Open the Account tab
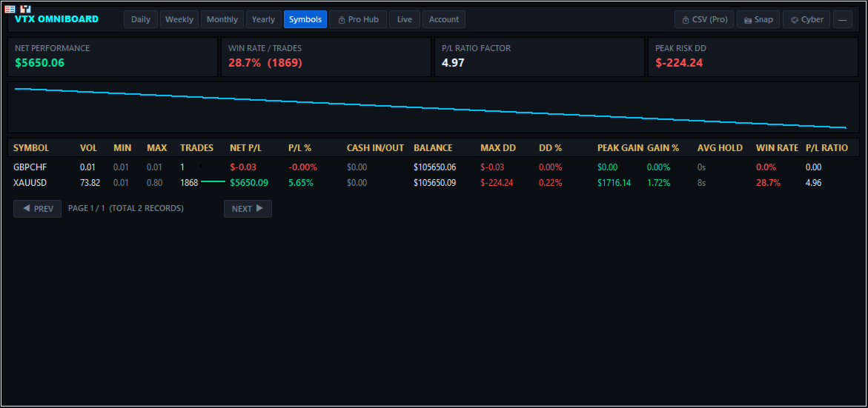Viewport: 868px width, 408px height. (444, 19)
